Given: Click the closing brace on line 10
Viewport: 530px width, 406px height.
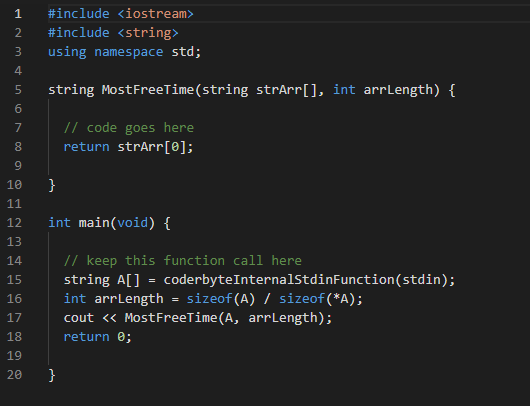Looking at the screenshot, I should point(52,185).
